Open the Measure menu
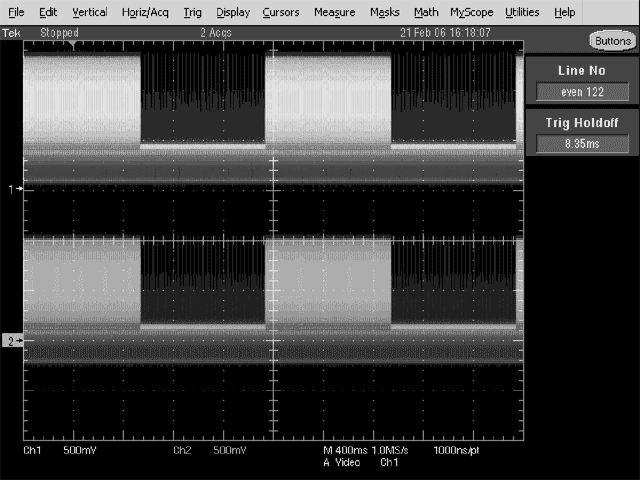Screen dimensions: 640x480 (334, 12)
